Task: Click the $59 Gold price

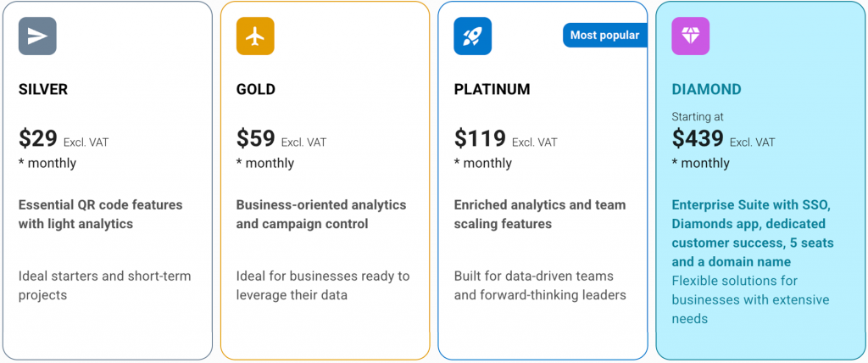Action: click(x=255, y=138)
